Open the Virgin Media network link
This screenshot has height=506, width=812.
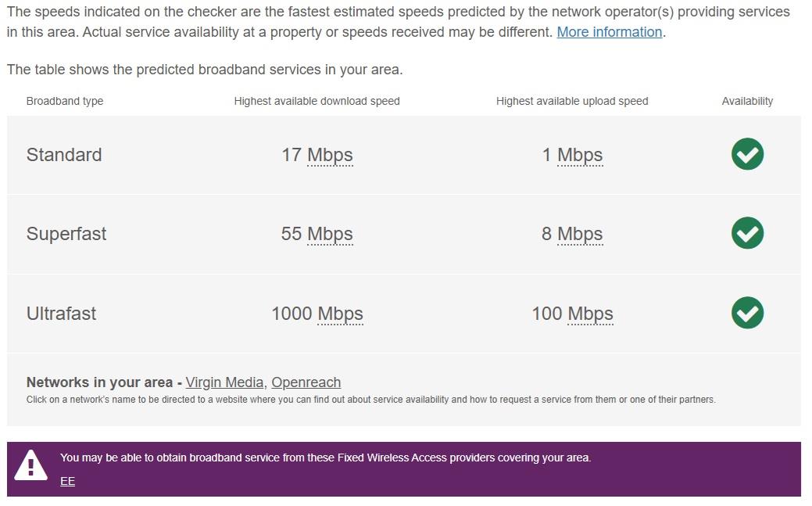pyautogui.click(x=224, y=382)
